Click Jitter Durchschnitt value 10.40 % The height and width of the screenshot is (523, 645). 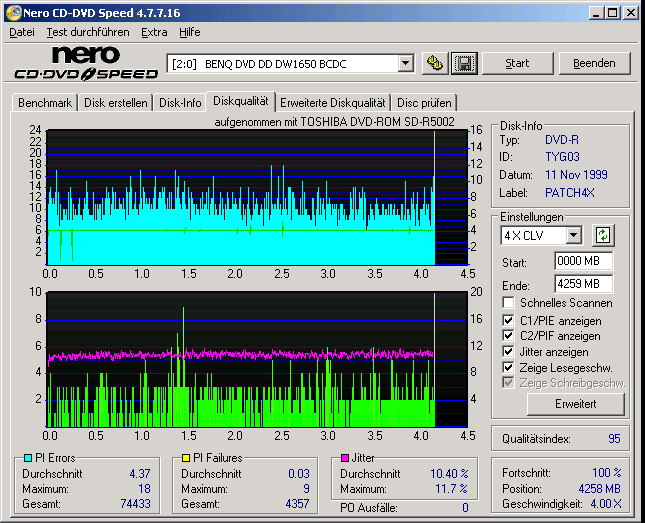pos(449,474)
